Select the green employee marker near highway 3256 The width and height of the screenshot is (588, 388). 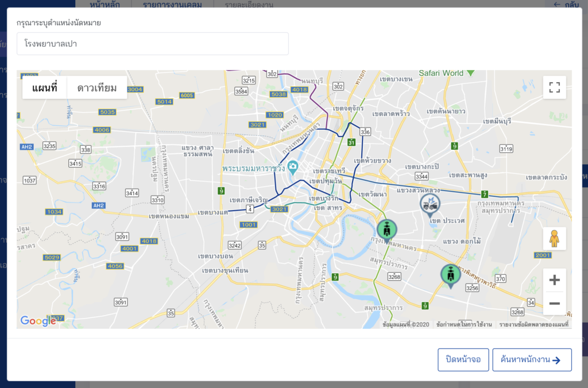pos(450,276)
